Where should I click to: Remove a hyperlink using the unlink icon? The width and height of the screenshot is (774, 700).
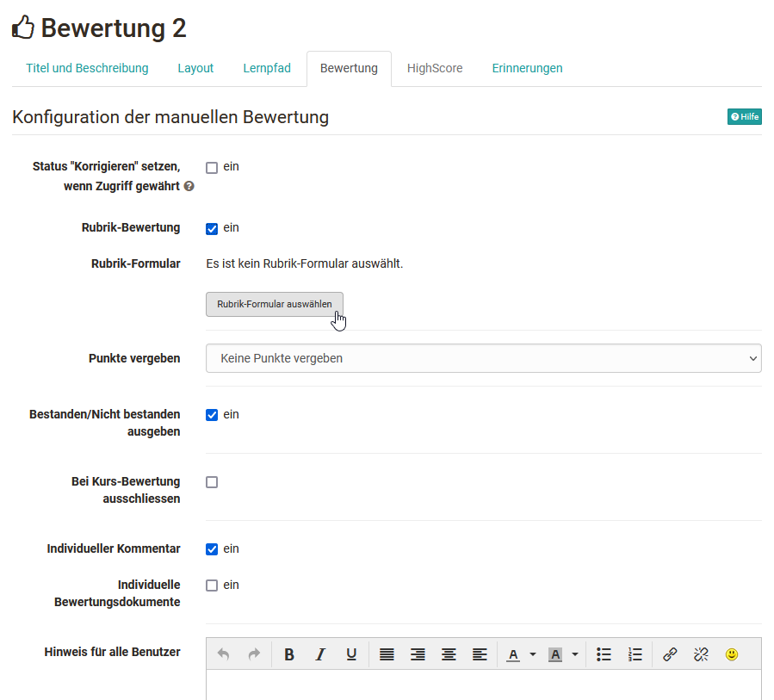[701, 654]
